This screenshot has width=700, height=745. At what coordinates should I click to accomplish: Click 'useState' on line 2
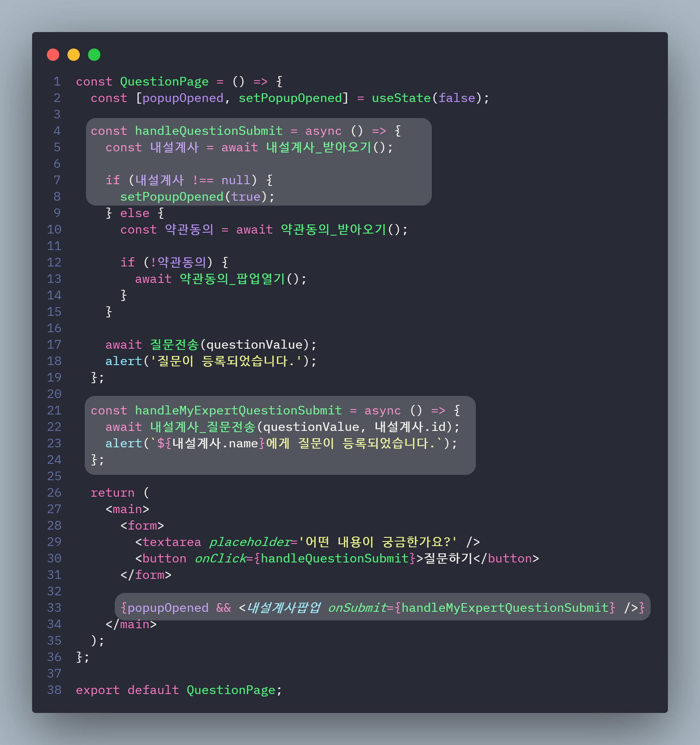(x=401, y=98)
